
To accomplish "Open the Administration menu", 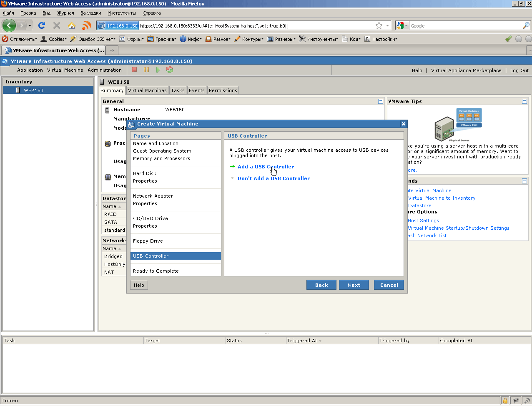I will [105, 70].
